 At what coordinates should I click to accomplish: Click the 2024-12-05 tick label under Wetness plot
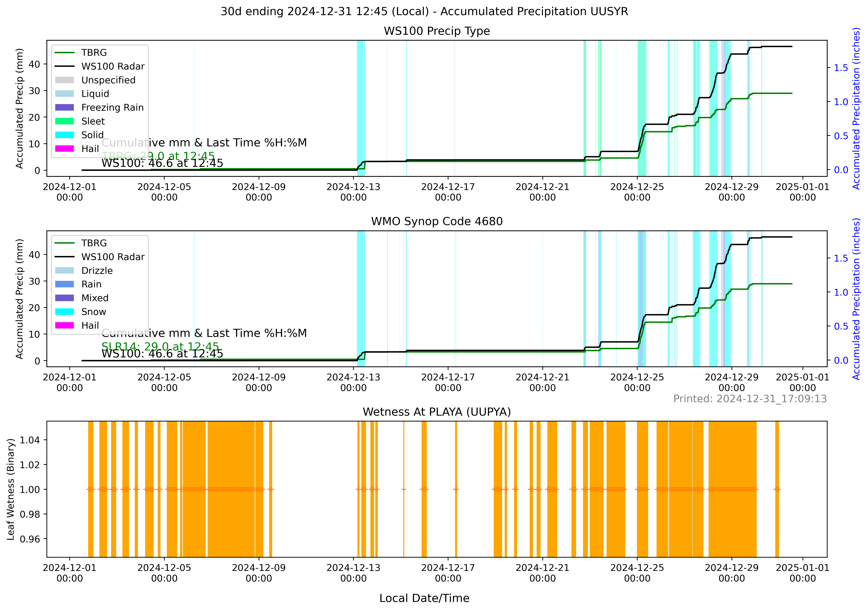tap(164, 573)
